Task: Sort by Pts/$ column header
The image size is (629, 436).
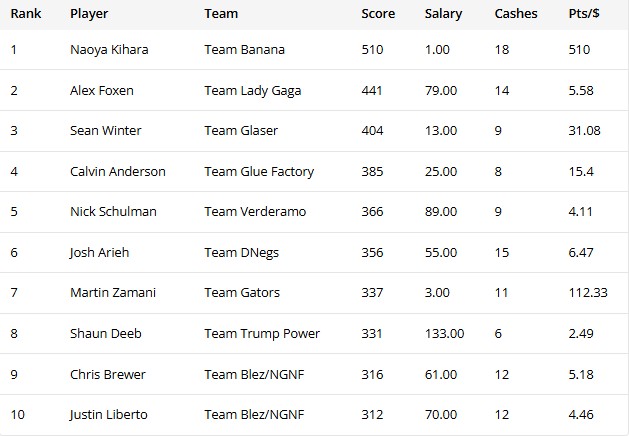Action: (584, 14)
